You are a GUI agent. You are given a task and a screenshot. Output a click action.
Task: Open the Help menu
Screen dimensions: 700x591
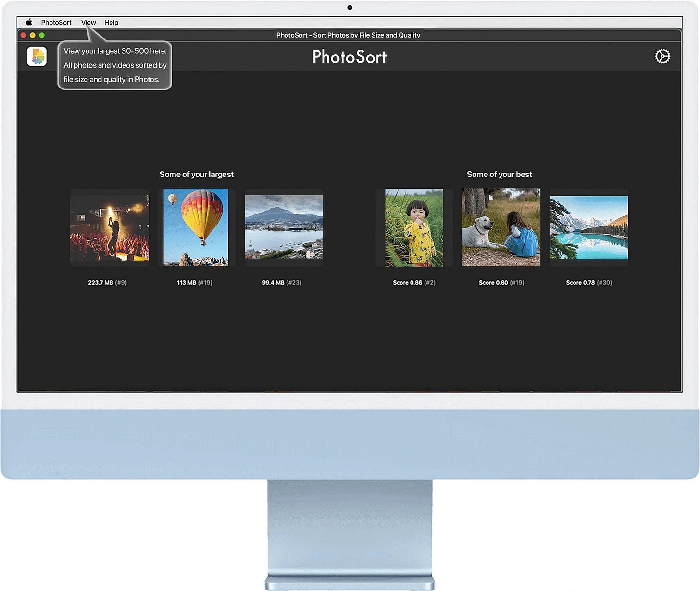[x=111, y=22]
